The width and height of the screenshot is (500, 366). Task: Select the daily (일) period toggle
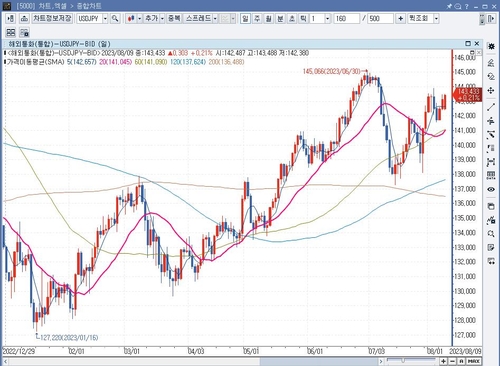click(x=245, y=19)
